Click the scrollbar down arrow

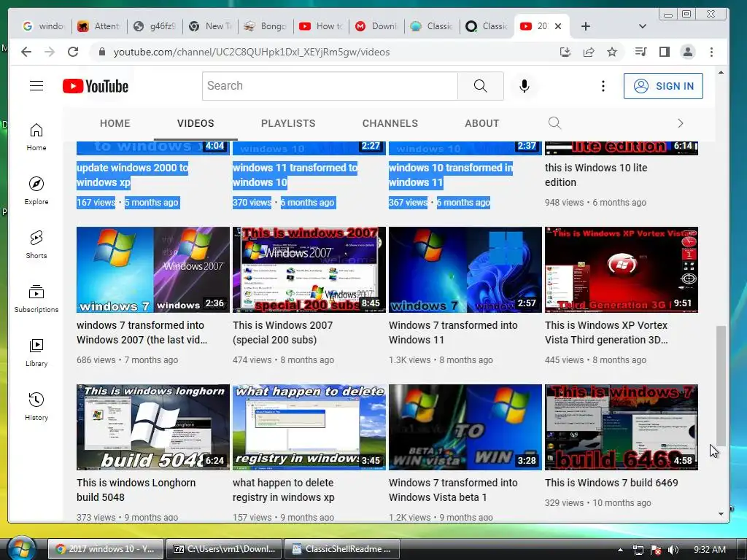click(x=721, y=514)
